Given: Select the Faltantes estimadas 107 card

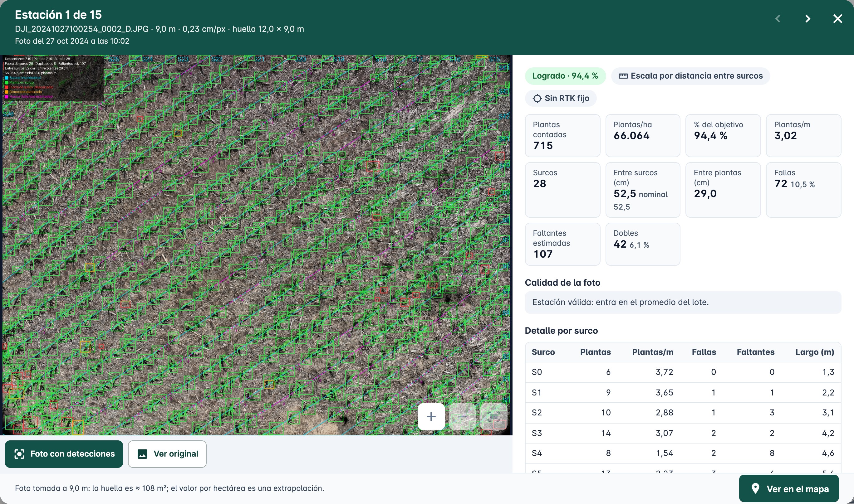Looking at the screenshot, I should point(562,244).
